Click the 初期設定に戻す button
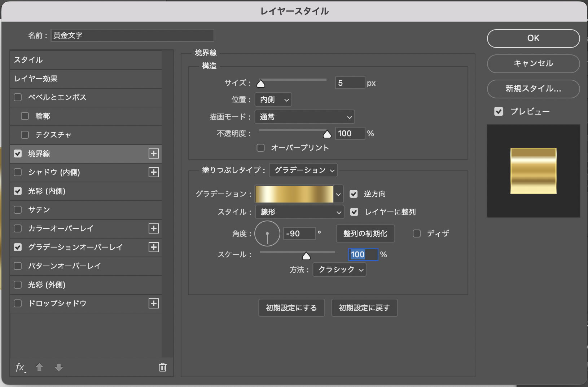Image resolution: width=588 pixels, height=387 pixels. click(x=364, y=308)
